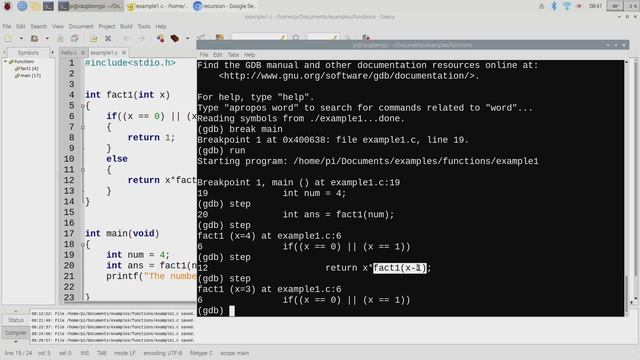Open the Raspberry Pi main menu

click(x=7, y=6)
